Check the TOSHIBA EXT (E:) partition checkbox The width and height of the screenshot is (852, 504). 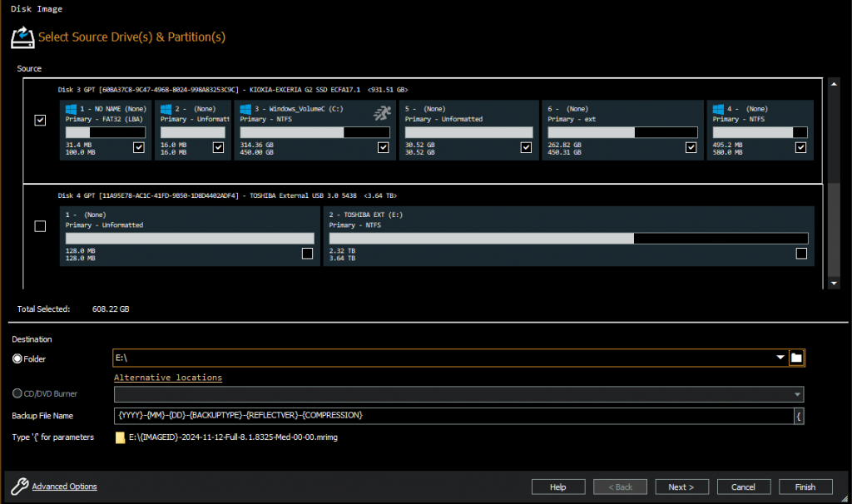point(801,253)
